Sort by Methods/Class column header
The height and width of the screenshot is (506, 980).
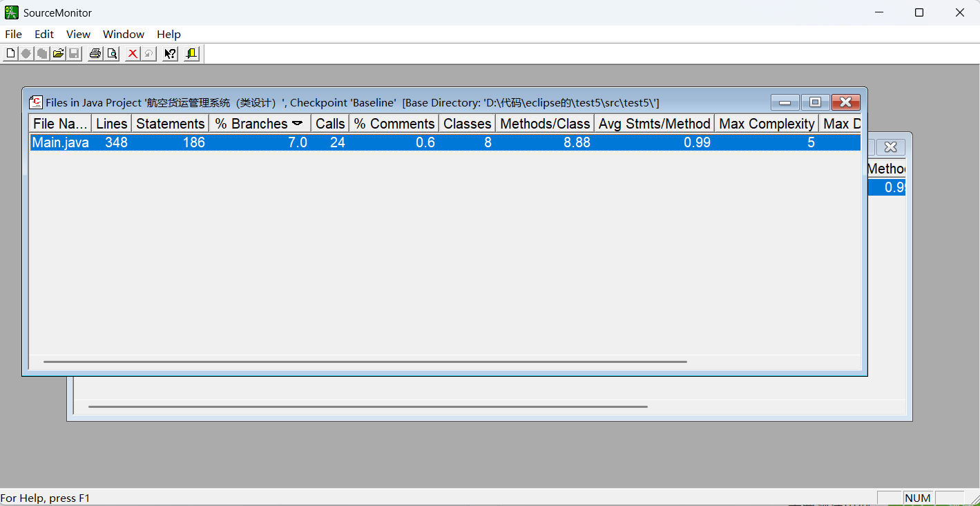coord(545,124)
